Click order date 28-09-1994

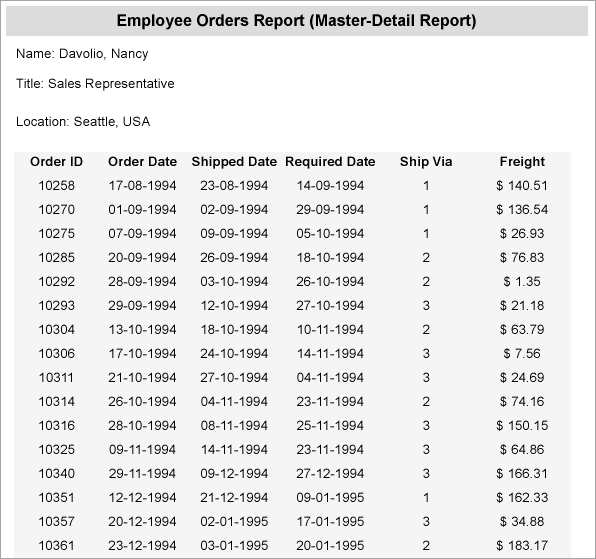[x=143, y=282]
